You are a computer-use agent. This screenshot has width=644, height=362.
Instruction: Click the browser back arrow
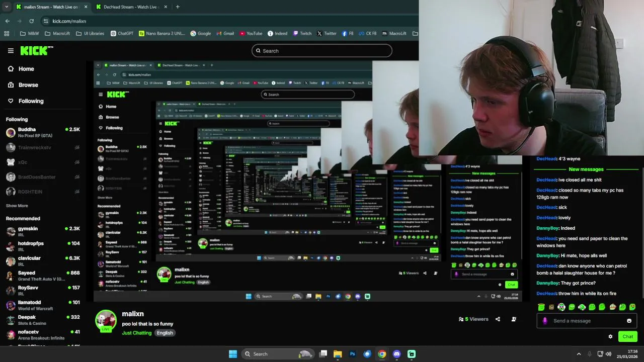[x=7, y=21]
